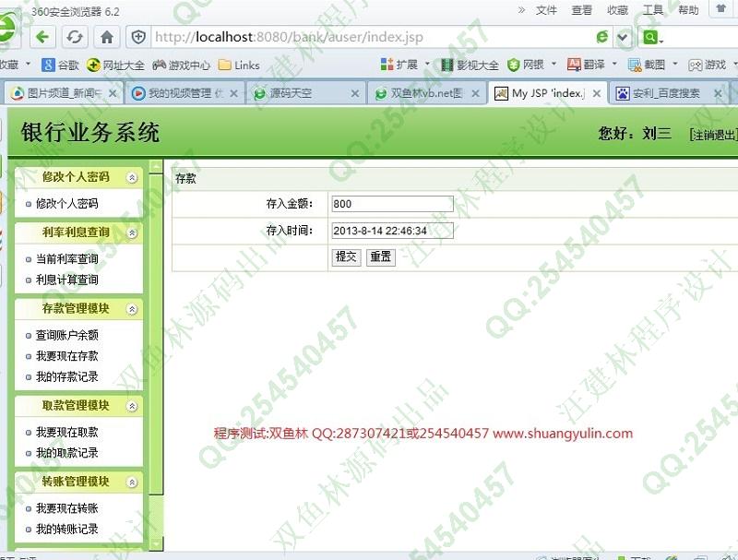Click the sidebar scrollbar up arrow
The image size is (738, 560).
(x=156, y=167)
